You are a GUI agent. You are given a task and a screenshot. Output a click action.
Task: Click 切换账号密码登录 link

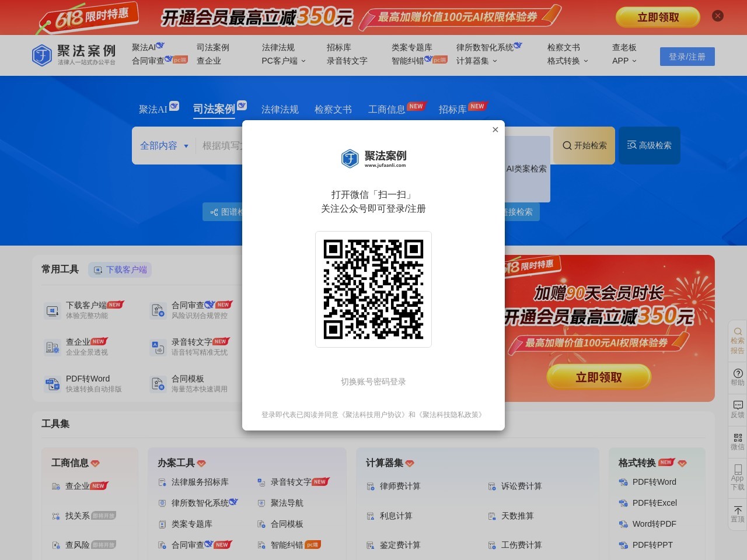coord(373,381)
